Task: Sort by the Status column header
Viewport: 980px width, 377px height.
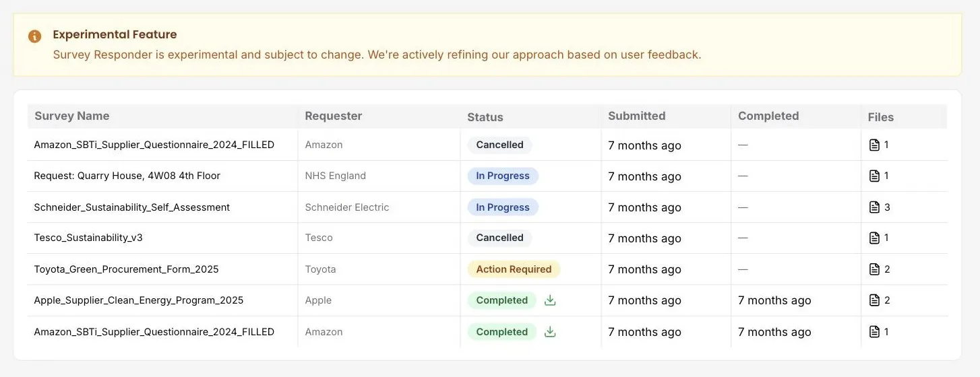Action: click(485, 117)
